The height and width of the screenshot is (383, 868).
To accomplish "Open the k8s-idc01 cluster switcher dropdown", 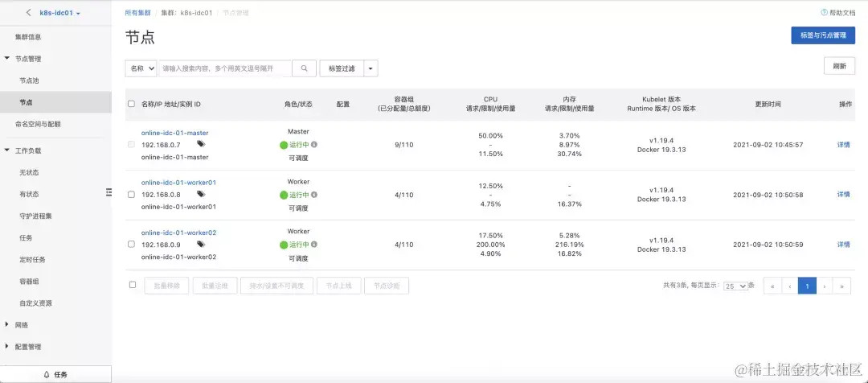I will tap(59, 13).
